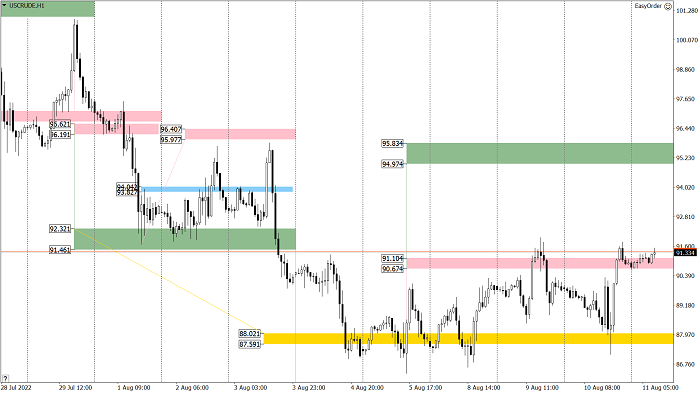Screen dimensions: 700x393
Task: Click the 92.810 value on price scale
Action: (687, 217)
